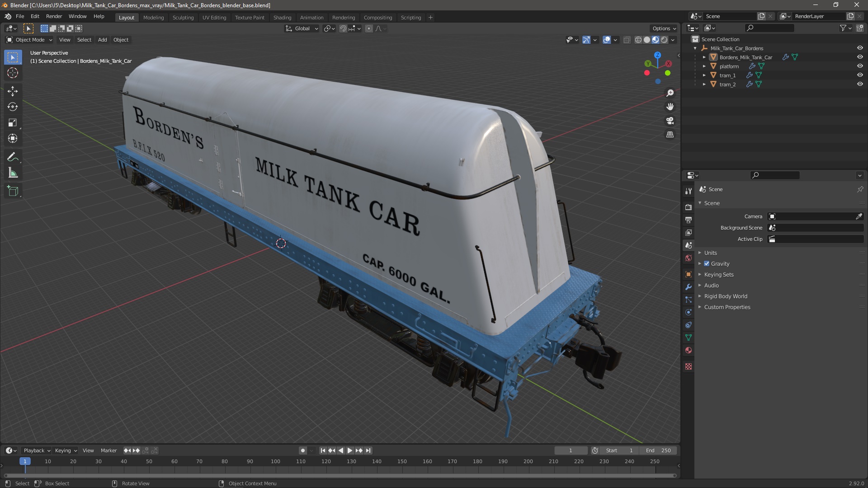Screen dimensions: 868x488
Task: Select the Add Cube tool
Action: pyautogui.click(x=13, y=191)
